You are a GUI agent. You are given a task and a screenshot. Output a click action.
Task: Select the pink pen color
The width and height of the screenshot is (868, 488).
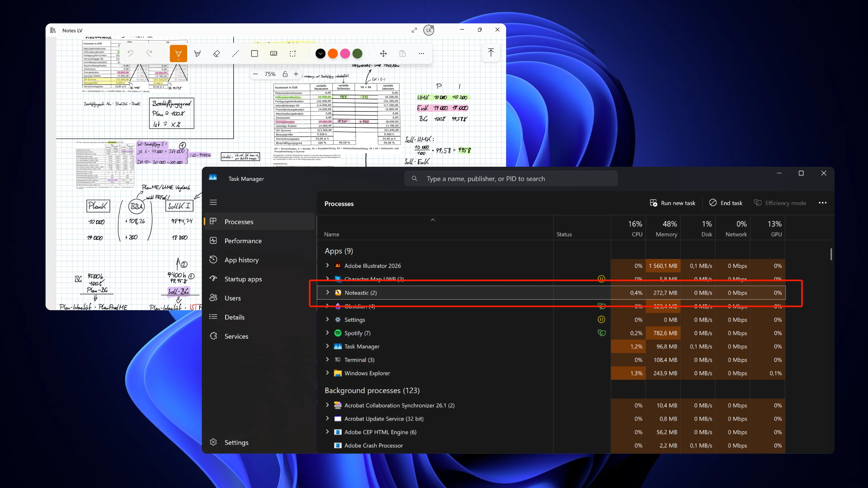(345, 54)
